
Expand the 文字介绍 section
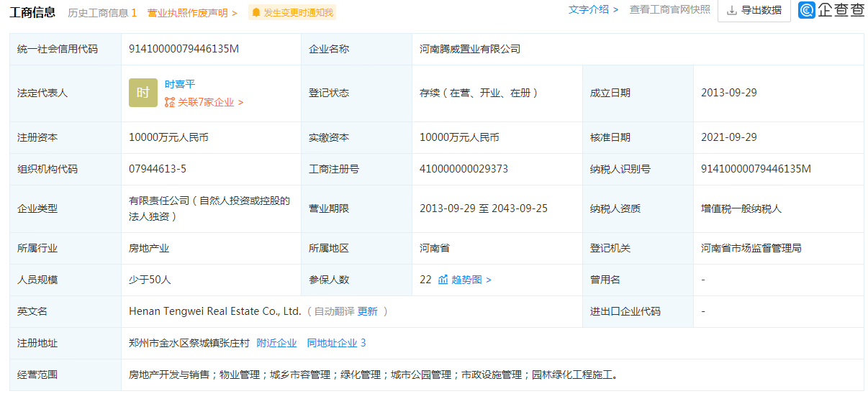tap(593, 9)
